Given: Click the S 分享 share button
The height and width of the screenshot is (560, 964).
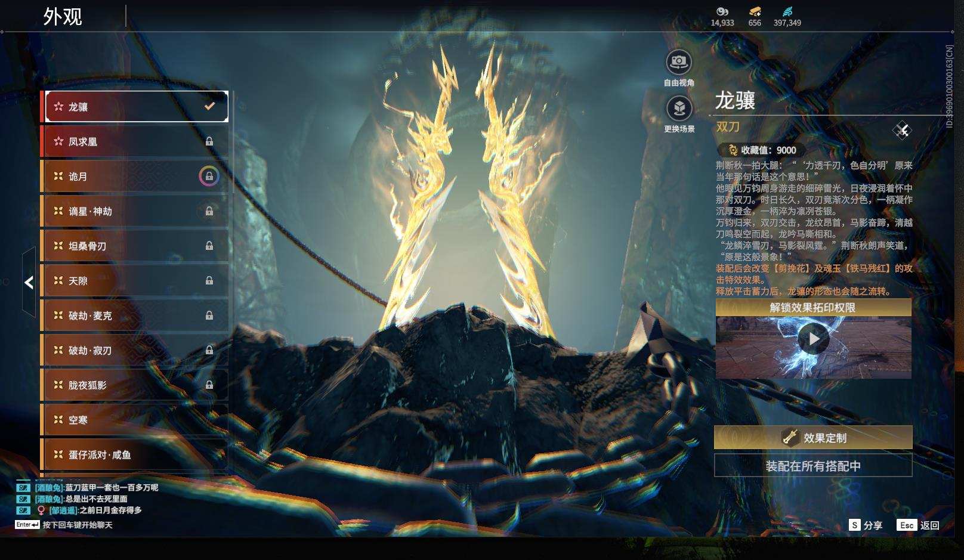Looking at the screenshot, I should click(866, 525).
